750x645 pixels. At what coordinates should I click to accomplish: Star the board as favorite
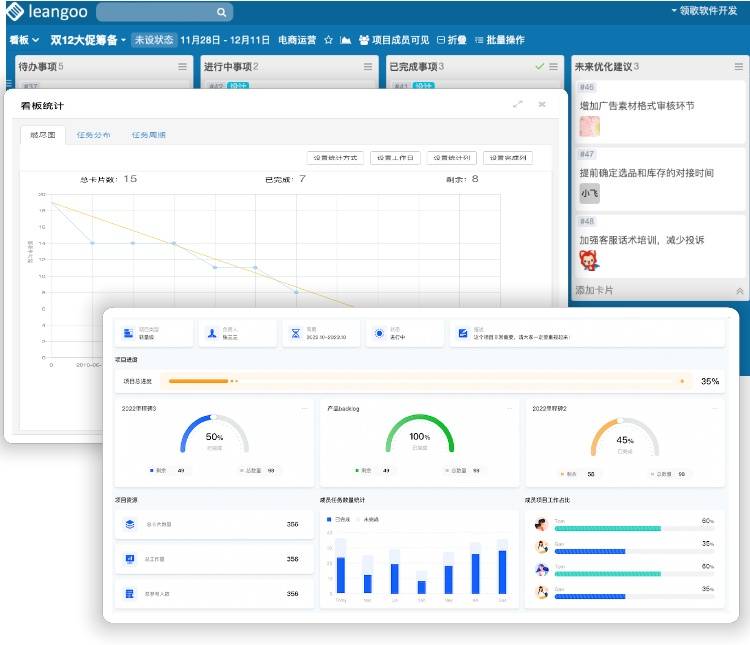(x=328, y=40)
